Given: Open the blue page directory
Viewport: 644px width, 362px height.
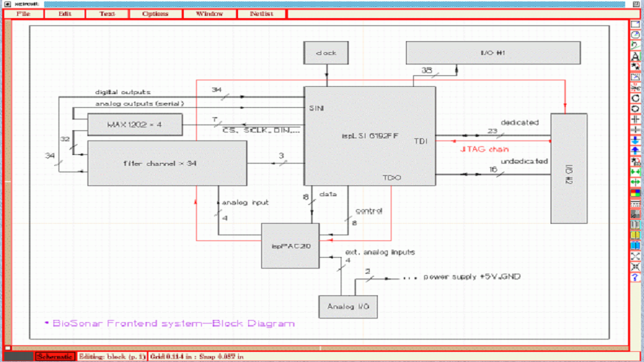Looking at the screenshot, I should [635, 245].
